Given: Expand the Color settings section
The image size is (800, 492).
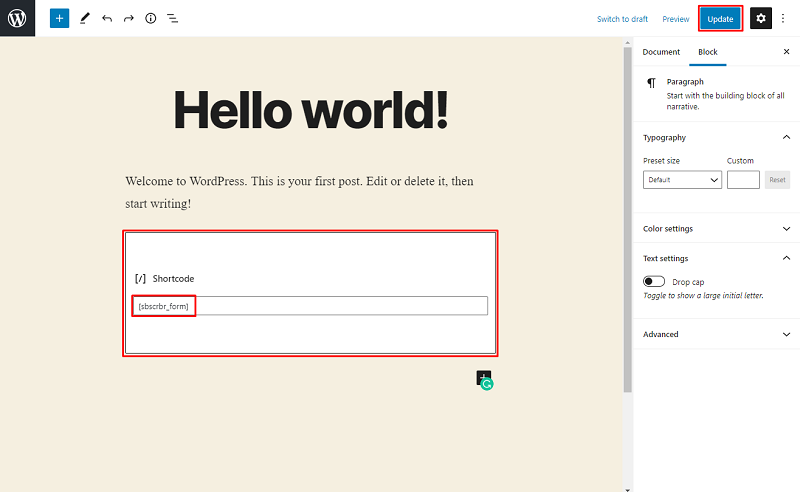Looking at the screenshot, I should (786, 229).
